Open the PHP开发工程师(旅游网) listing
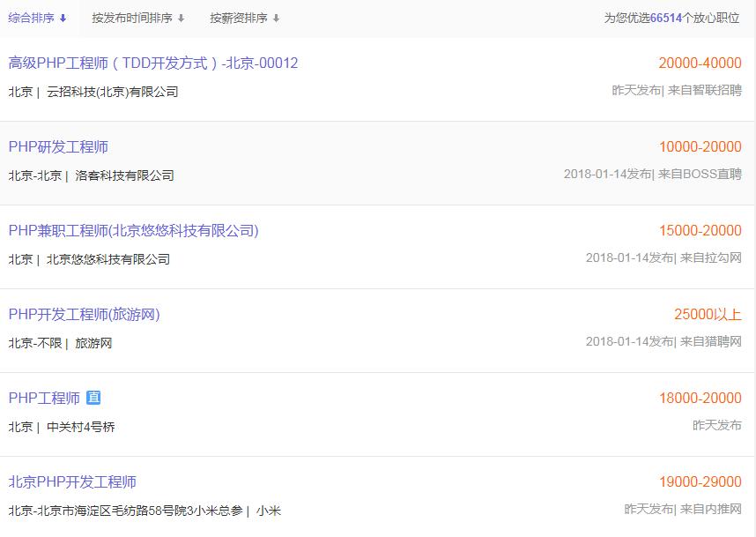Screen dimensions: 756x537 83,315
